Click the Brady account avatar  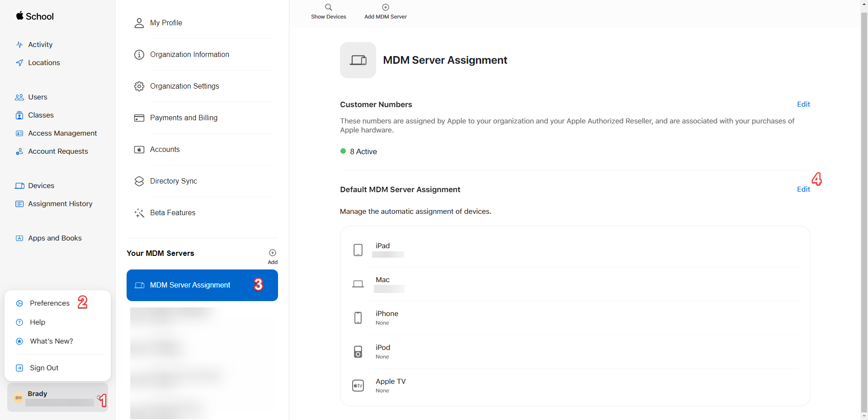coord(18,397)
